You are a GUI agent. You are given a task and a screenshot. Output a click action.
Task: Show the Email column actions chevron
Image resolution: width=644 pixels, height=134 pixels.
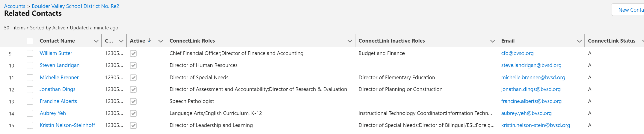[579, 41]
